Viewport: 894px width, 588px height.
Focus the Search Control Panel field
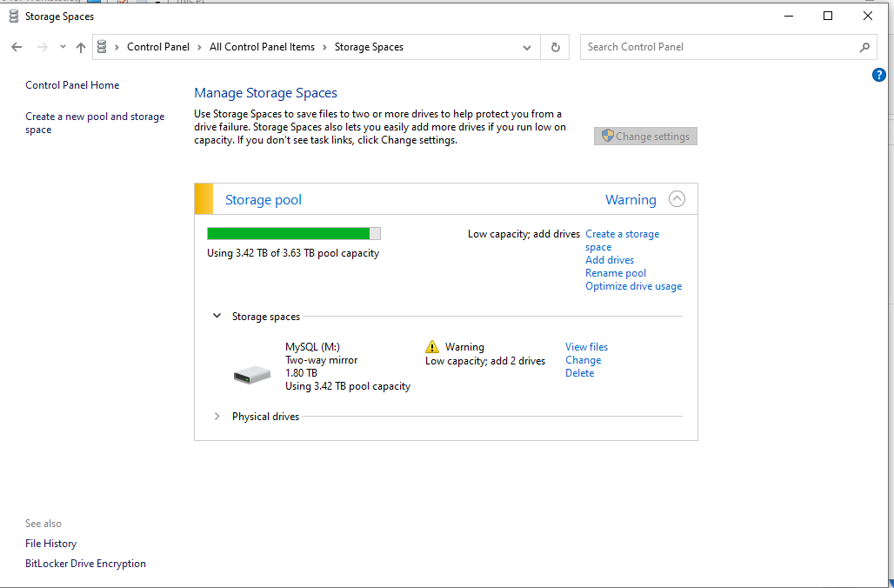point(717,47)
